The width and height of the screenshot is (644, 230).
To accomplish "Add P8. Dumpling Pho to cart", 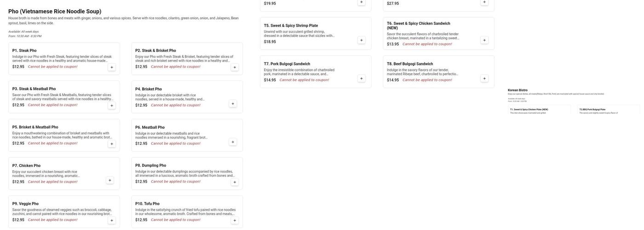I will [235, 182].
